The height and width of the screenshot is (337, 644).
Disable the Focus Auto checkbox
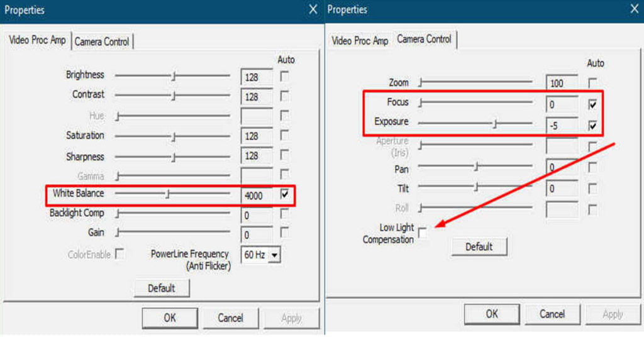coord(592,104)
